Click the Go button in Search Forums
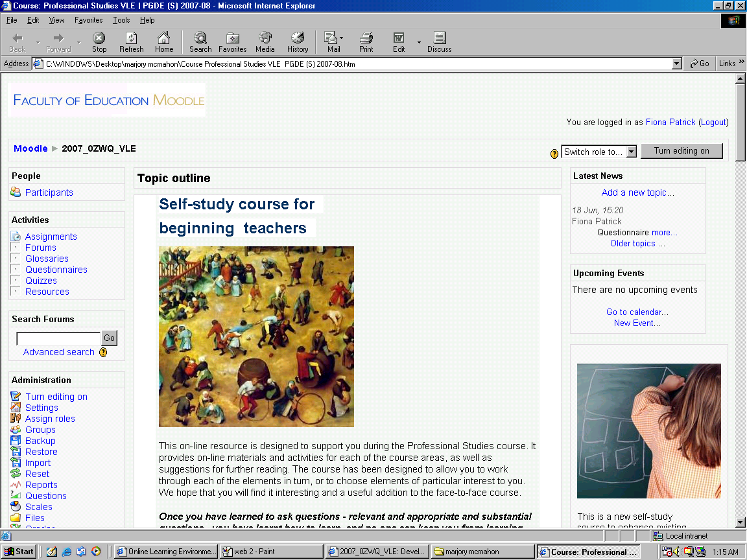The height and width of the screenshot is (560, 747). pyautogui.click(x=109, y=338)
